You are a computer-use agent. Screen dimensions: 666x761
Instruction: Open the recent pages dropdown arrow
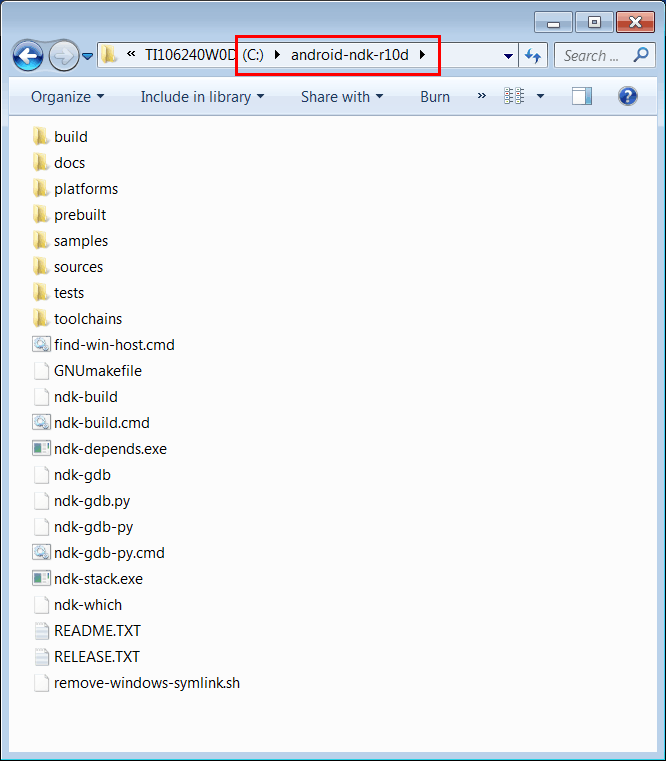click(x=88, y=56)
